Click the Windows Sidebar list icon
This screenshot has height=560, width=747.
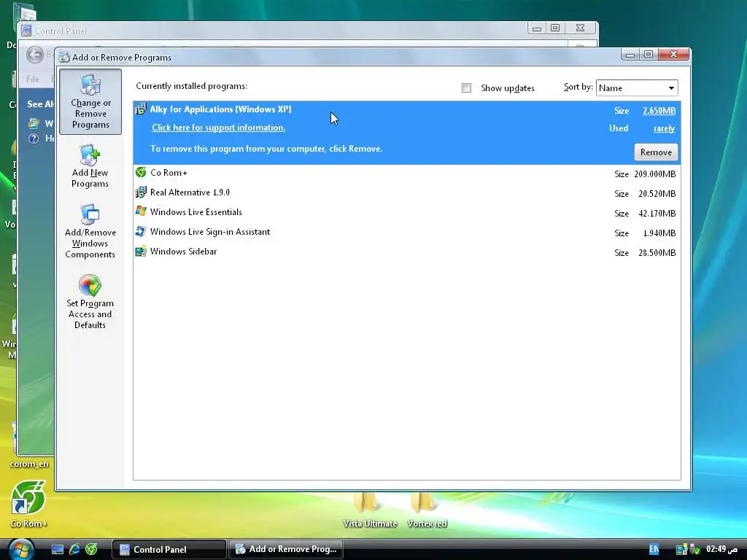pos(141,252)
